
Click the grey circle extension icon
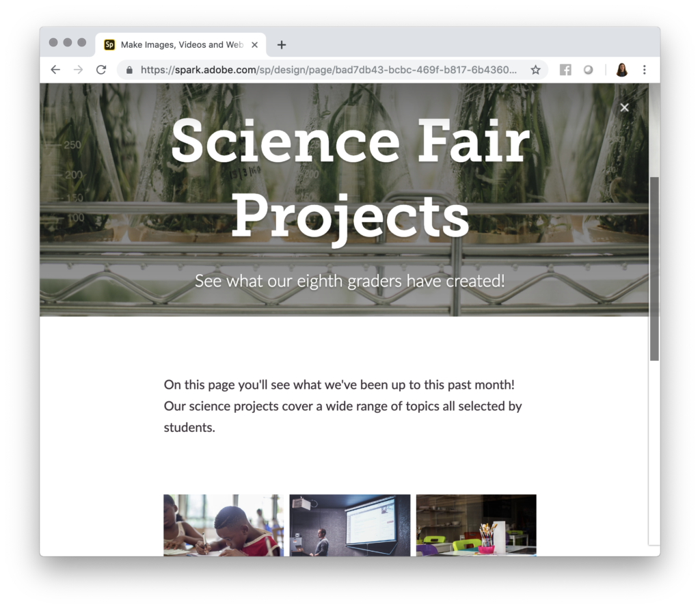(588, 69)
